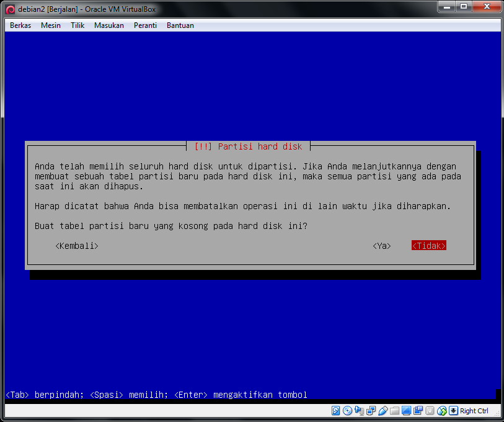Click the shared folders status icon

pos(394,410)
